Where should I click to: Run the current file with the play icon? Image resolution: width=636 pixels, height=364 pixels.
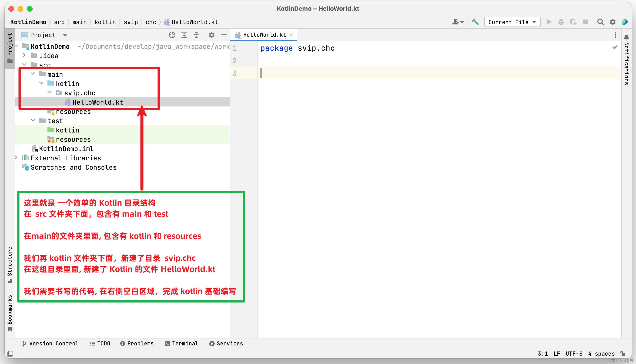click(549, 22)
